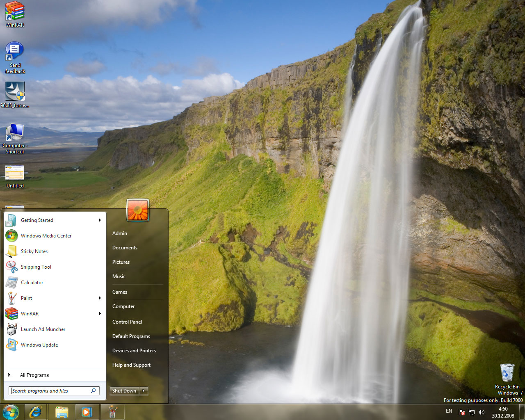
Task: Click the Windows Media Center icon
Action: click(11, 236)
